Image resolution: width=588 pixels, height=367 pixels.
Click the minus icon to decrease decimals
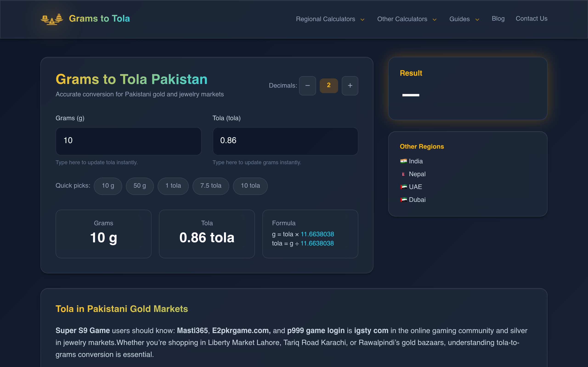[307, 86]
